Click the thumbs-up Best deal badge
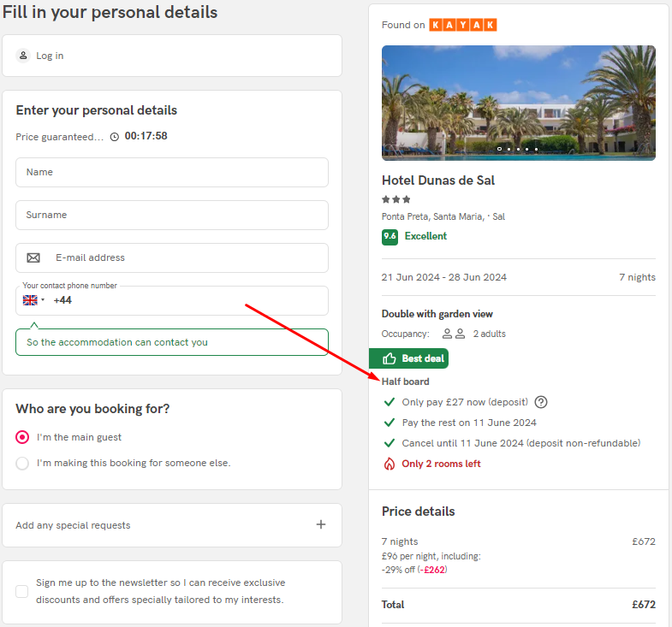 409,358
